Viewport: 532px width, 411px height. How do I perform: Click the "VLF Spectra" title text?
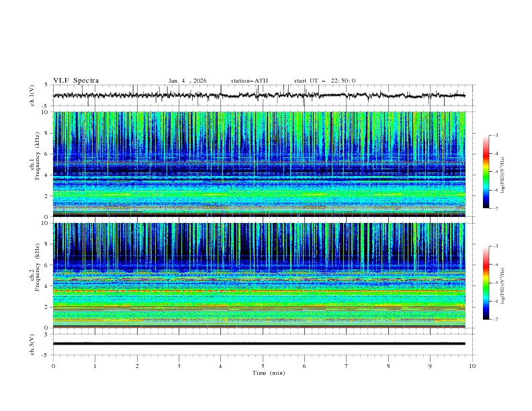pyautogui.click(x=76, y=81)
